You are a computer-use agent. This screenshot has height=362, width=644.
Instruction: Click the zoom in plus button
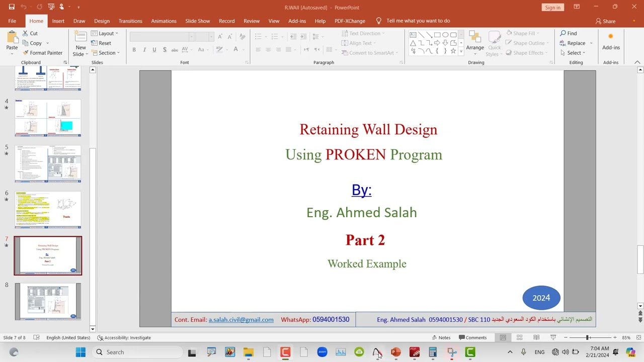(x=615, y=337)
